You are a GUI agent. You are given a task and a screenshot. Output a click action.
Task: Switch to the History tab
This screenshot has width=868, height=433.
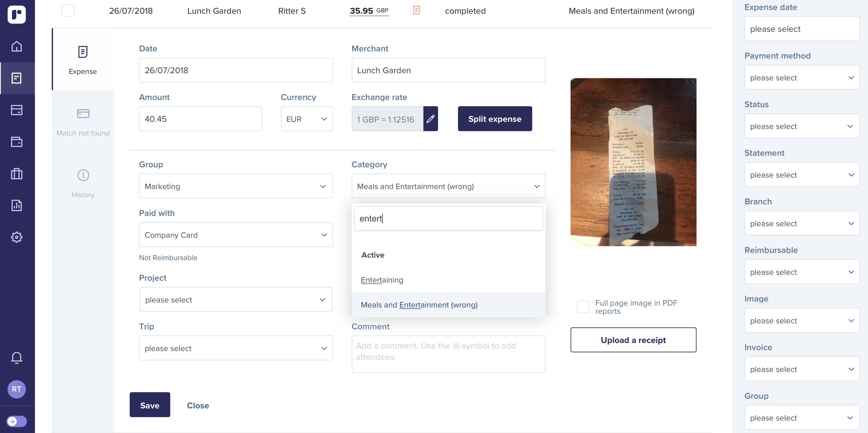click(83, 184)
